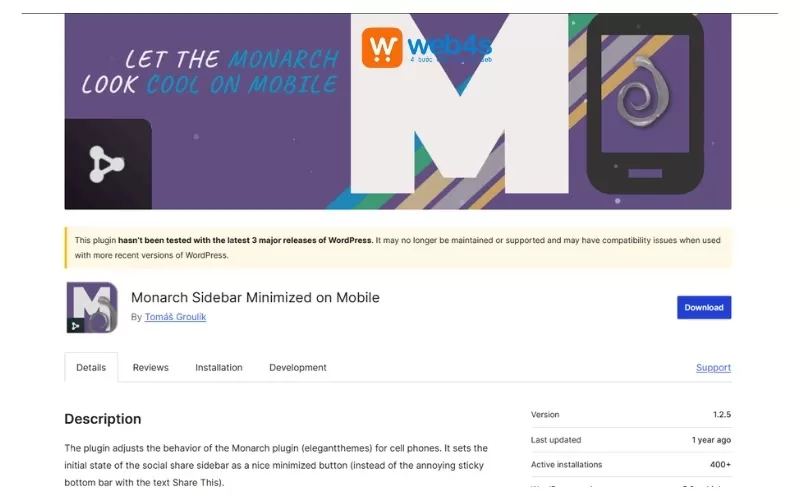
Task: Click the Active installations 400+ row
Action: (631, 464)
